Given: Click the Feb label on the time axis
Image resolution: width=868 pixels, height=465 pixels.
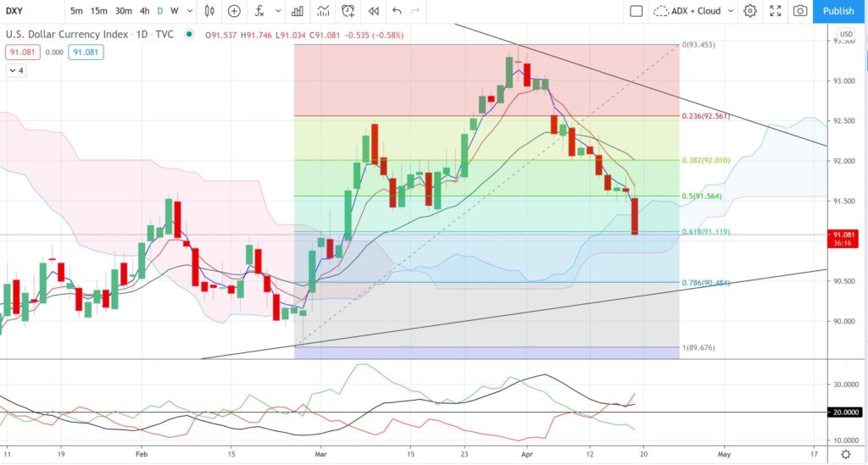Looking at the screenshot, I should pyautogui.click(x=142, y=455).
